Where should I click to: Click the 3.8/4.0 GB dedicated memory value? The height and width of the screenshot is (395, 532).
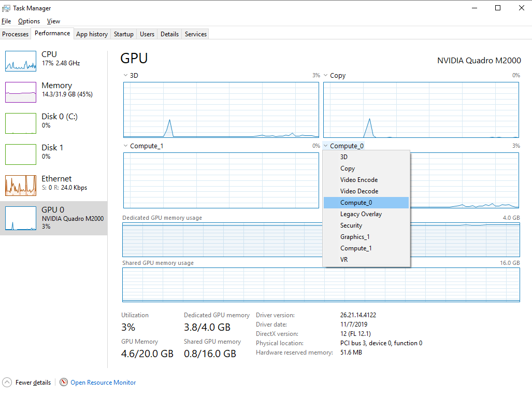(x=207, y=328)
